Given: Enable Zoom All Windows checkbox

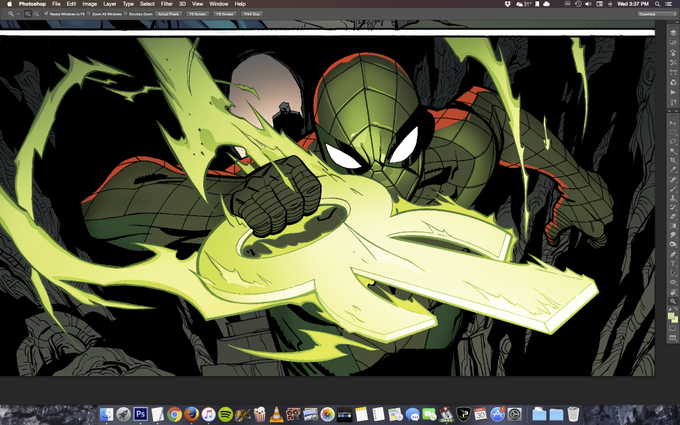Looking at the screenshot, I should pyautogui.click(x=88, y=13).
